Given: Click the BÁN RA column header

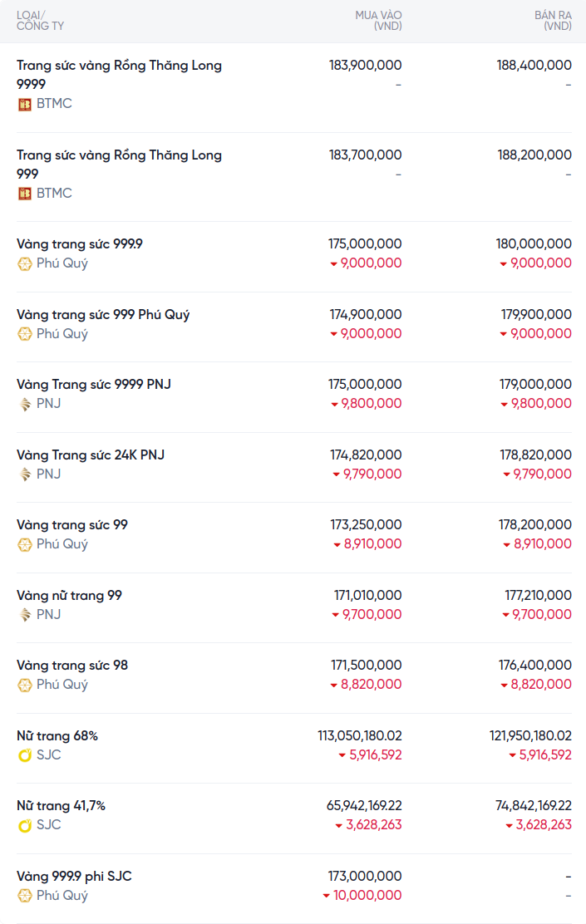Looking at the screenshot, I should (x=553, y=21).
